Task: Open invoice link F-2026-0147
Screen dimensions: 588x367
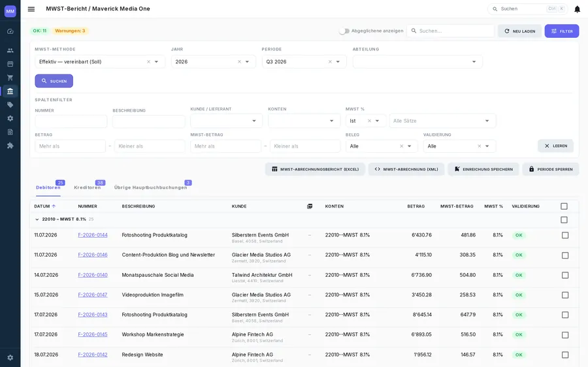Action: [93, 295]
